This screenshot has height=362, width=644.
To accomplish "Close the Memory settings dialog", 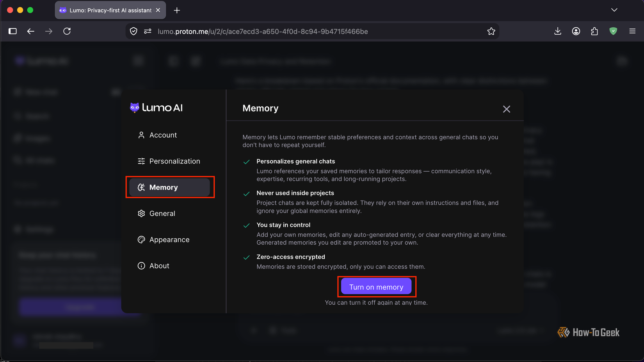I will [x=507, y=109].
